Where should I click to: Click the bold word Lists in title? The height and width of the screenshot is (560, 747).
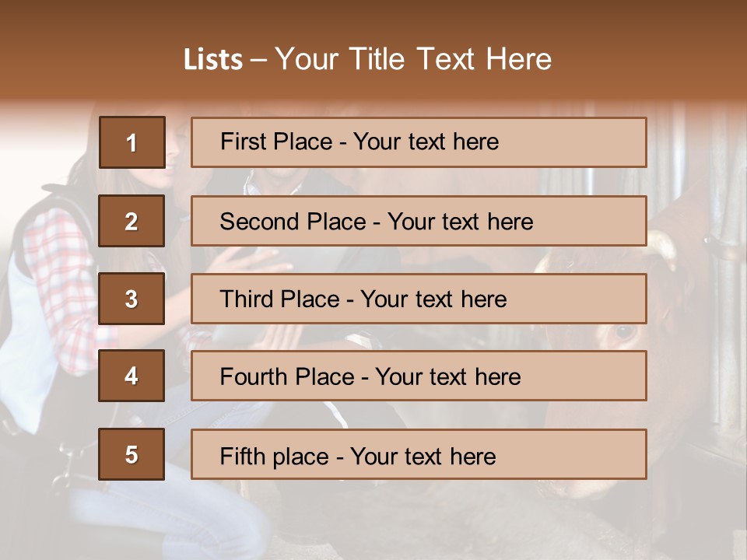tap(213, 60)
